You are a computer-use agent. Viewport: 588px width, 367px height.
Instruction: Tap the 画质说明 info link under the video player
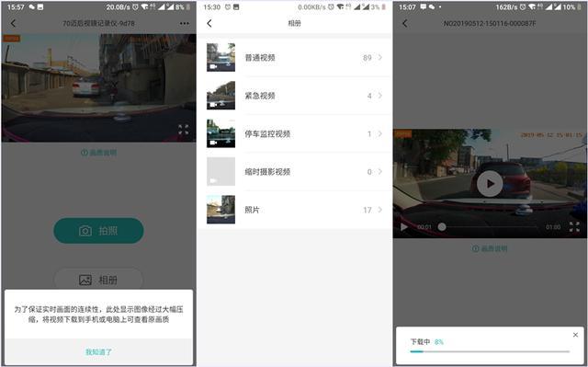490,248
